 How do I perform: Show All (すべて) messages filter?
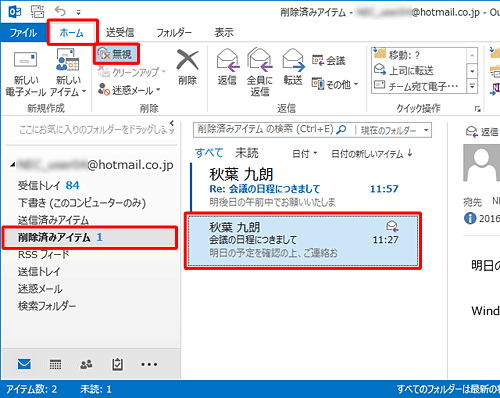209,153
